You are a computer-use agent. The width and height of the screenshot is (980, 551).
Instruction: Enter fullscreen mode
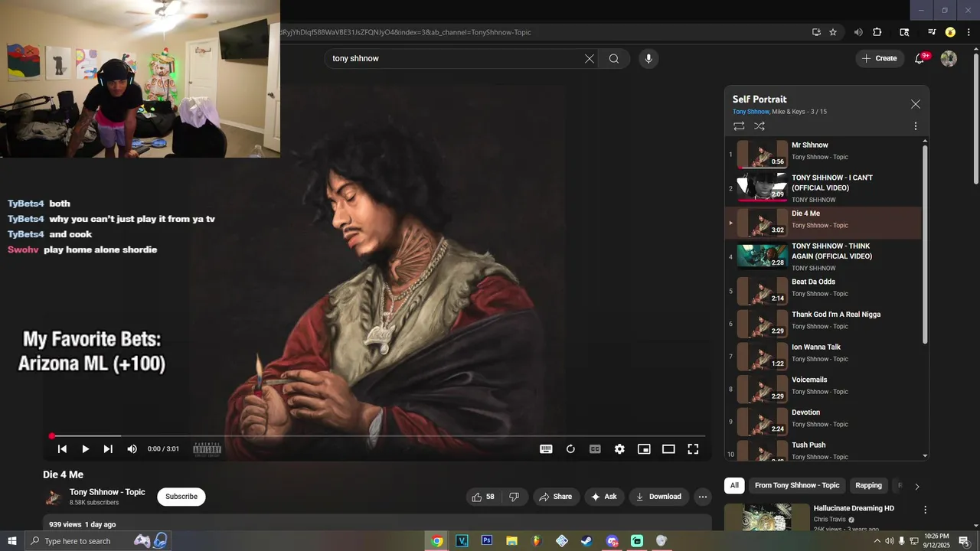point(693,449)
